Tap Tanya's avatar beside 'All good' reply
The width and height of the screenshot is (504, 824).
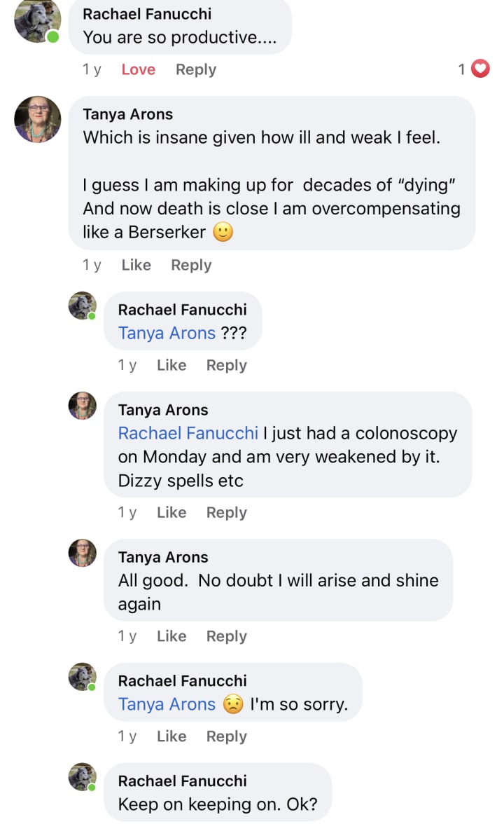[x=83, y=553]
